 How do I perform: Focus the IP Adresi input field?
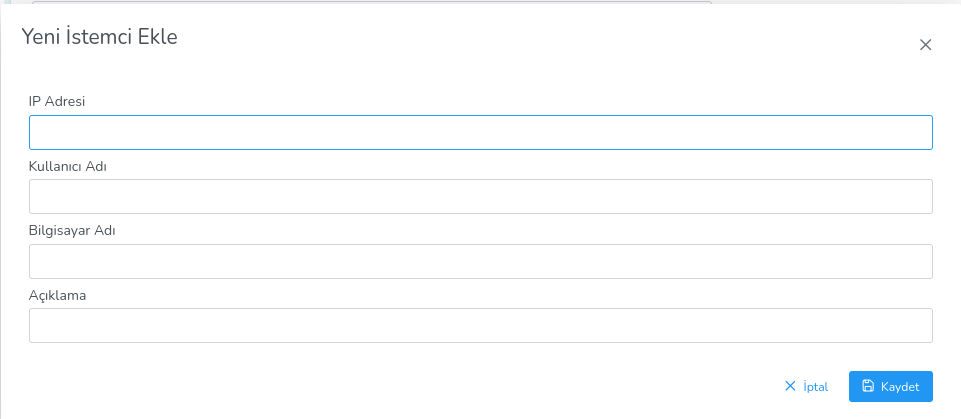coord(480,133)
